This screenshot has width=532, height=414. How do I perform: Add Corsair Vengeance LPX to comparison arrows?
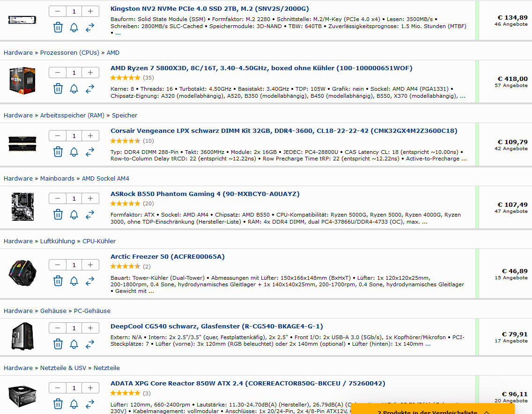coord(90,152)
